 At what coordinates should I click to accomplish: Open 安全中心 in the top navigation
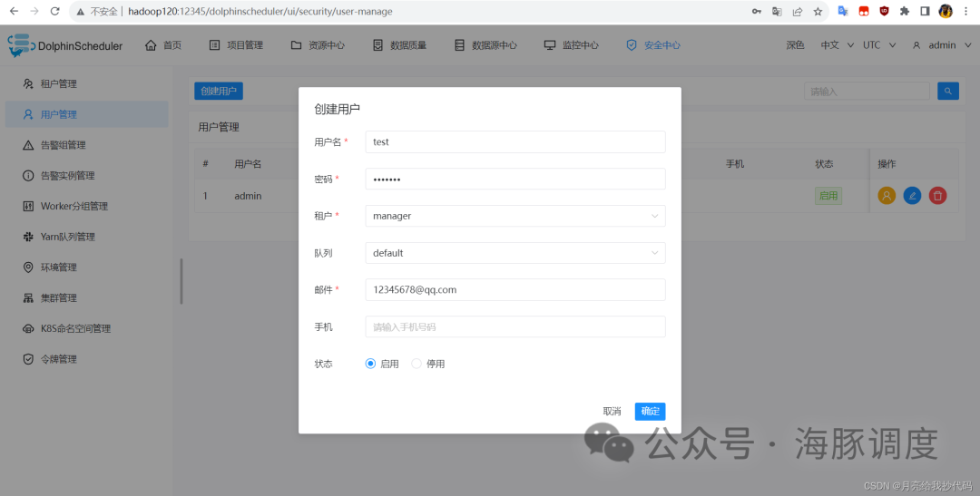(x=653, y=45)
